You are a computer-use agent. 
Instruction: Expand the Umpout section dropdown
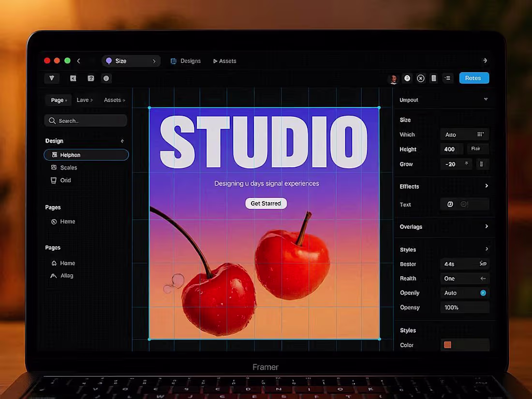click(x=486, y=99)
